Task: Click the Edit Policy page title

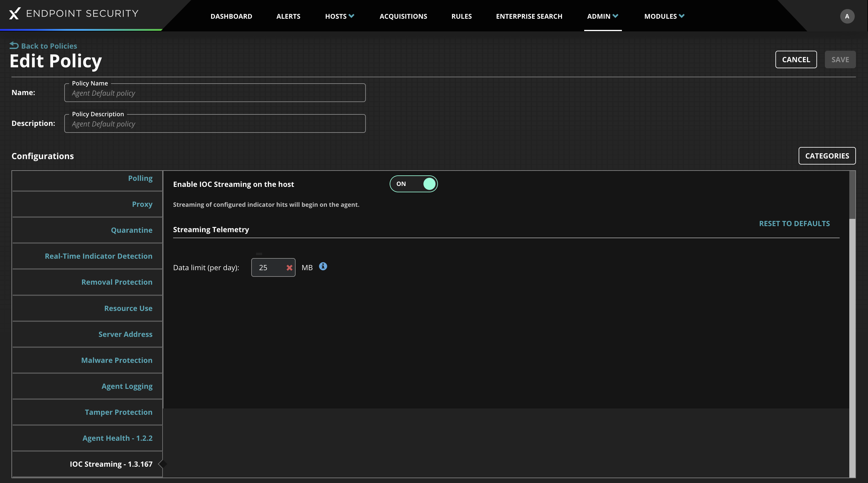Action: 55,61
